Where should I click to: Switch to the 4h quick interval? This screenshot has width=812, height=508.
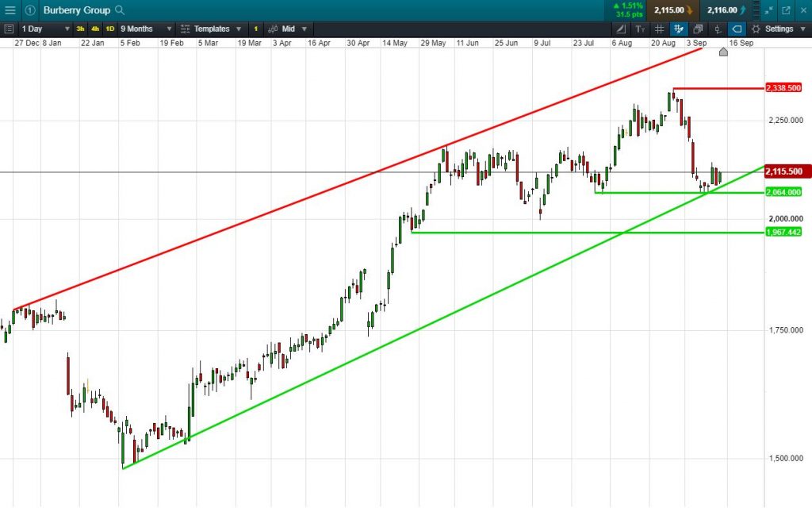point(95,29)
